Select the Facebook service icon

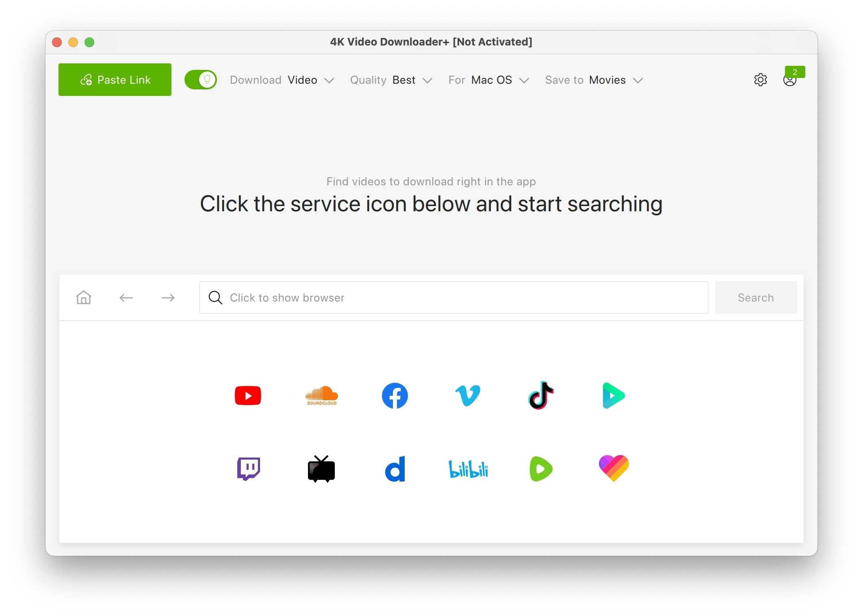click(x=394, y=395)
